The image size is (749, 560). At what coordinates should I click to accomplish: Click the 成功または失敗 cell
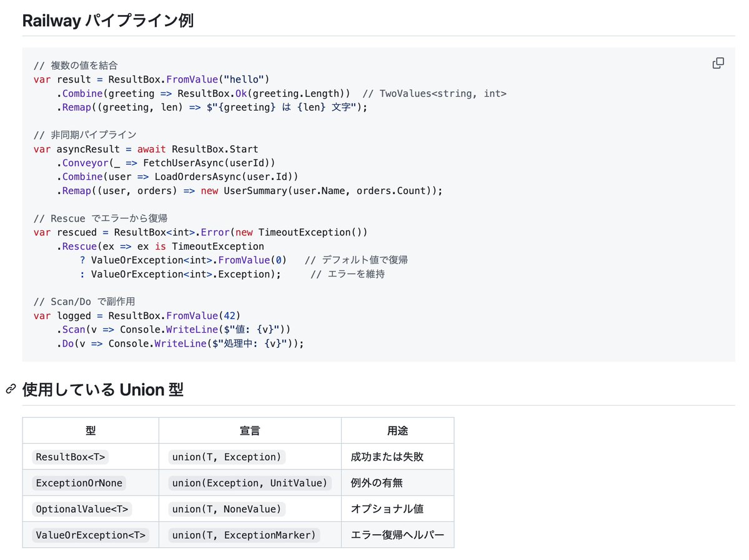[x=397, y=457]
